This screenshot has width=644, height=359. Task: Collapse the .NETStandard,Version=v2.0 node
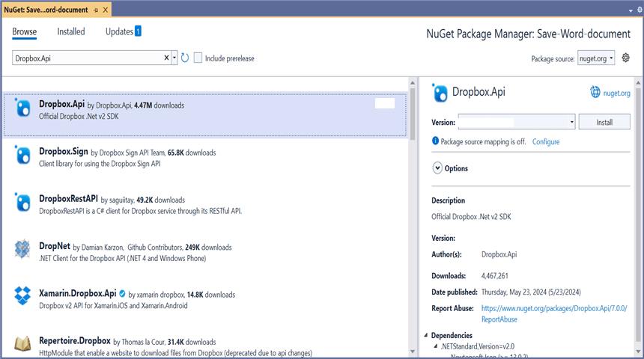coord(436,346)
